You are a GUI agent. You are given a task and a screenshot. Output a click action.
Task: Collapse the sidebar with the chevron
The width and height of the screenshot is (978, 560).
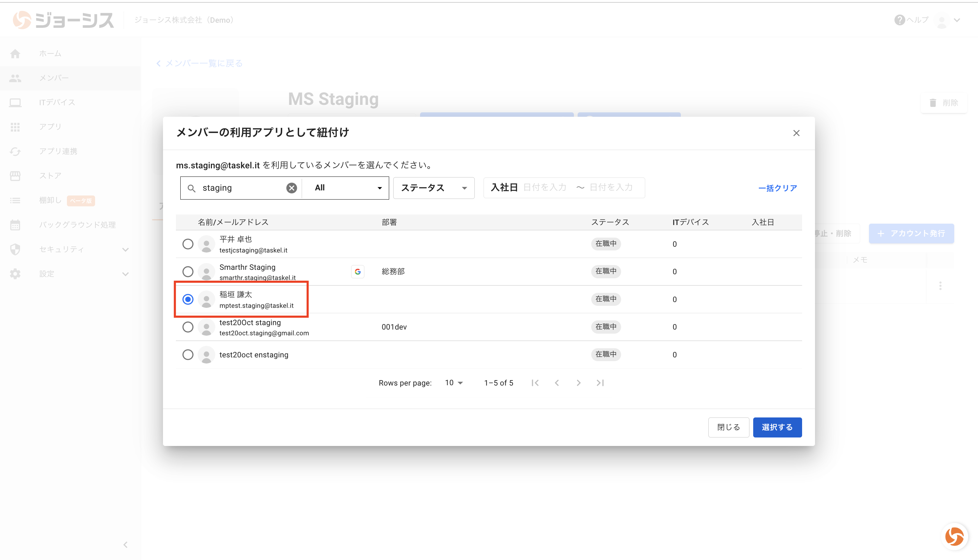click(x=125, y=545)
